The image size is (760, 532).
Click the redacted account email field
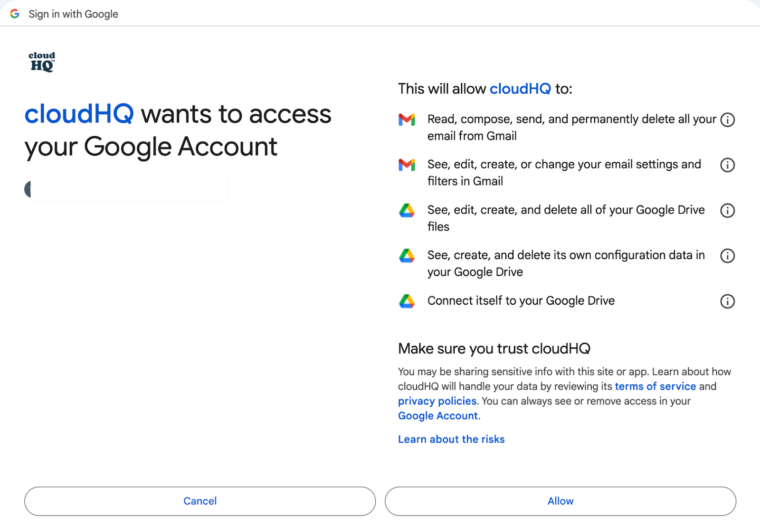(130, 187)
